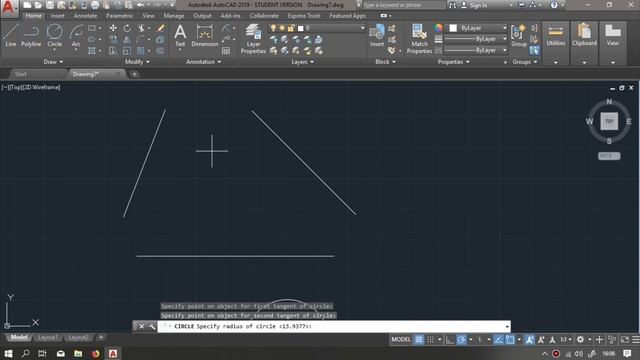Toggle polar tracking in status bar
Screen dimensions: 640x360
(x=461, y=340)
